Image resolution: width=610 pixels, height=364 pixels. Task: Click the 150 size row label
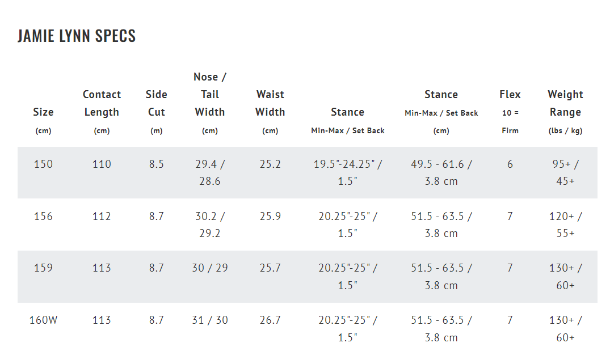click(x=43, y=164)
